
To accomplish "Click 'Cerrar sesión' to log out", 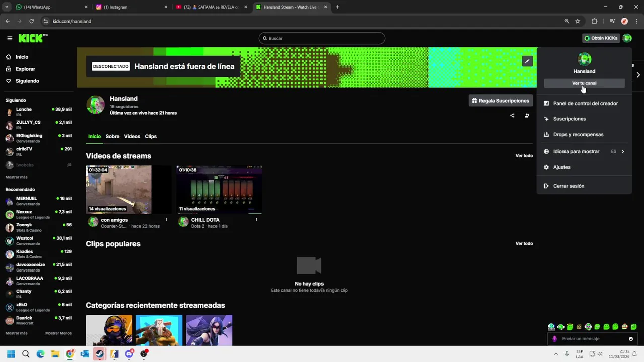I will [584, 186].
